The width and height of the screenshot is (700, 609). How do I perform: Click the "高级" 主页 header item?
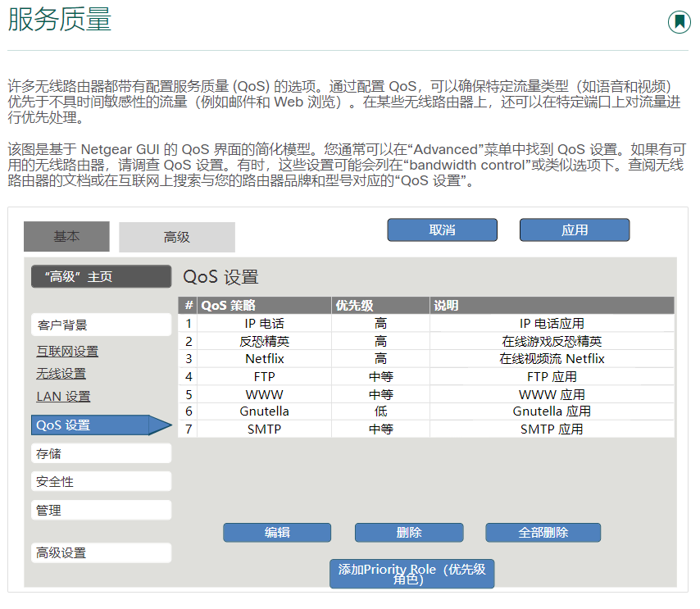[x=100, y=276]
